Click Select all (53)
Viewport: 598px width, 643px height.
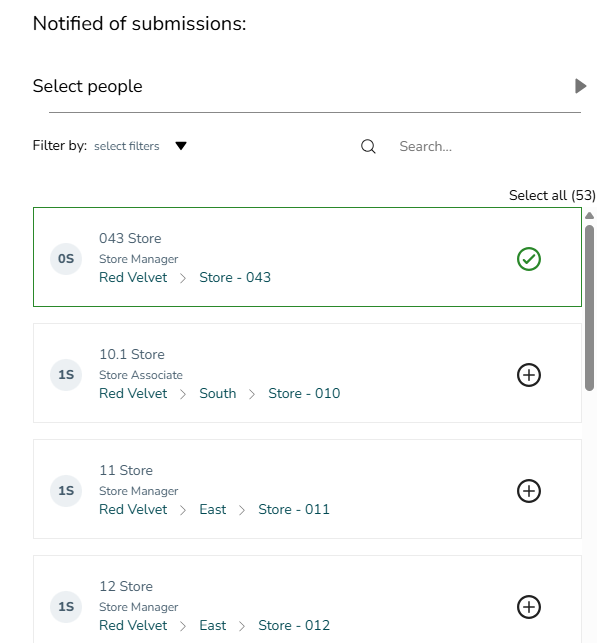point(552,195)
